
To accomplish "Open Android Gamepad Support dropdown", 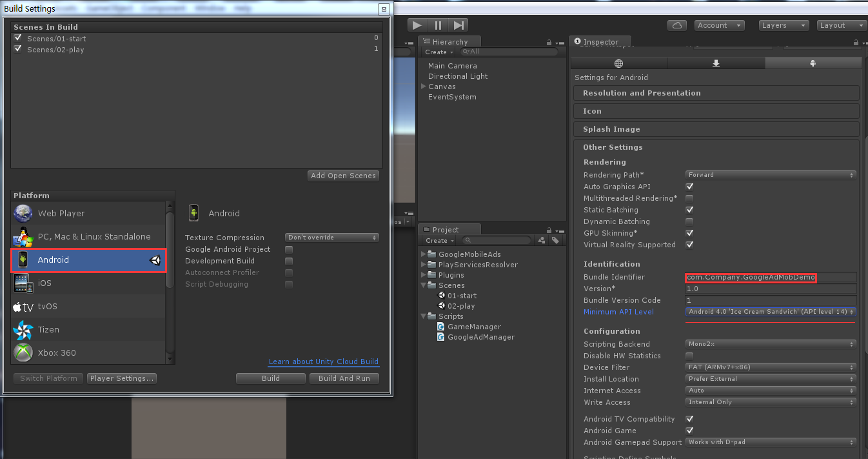I will [771, 442].
